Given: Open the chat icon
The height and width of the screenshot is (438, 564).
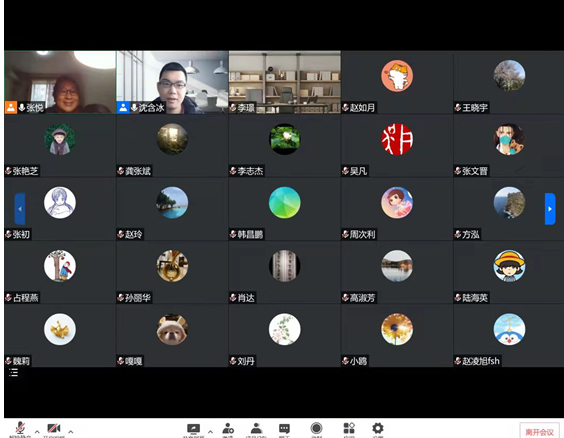Looking at the screenshot, I should (x=284, y=429).
